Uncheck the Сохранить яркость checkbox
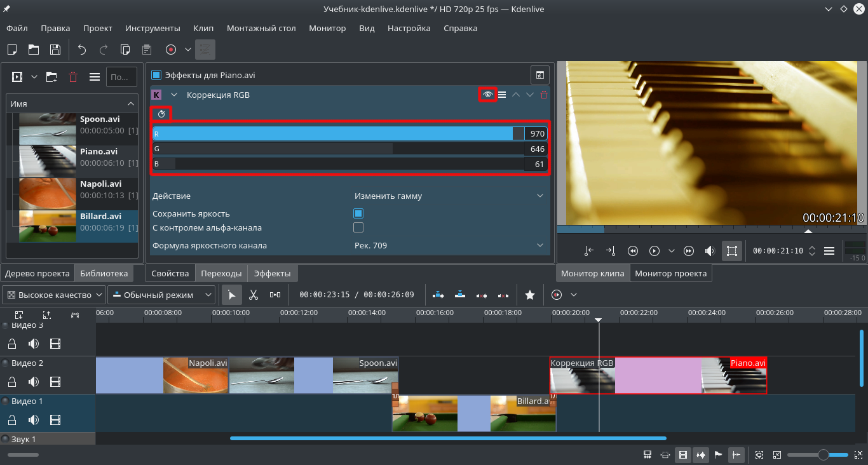This screenshot has width=868, height=465. pyautogui.click(x=358, y=214)
